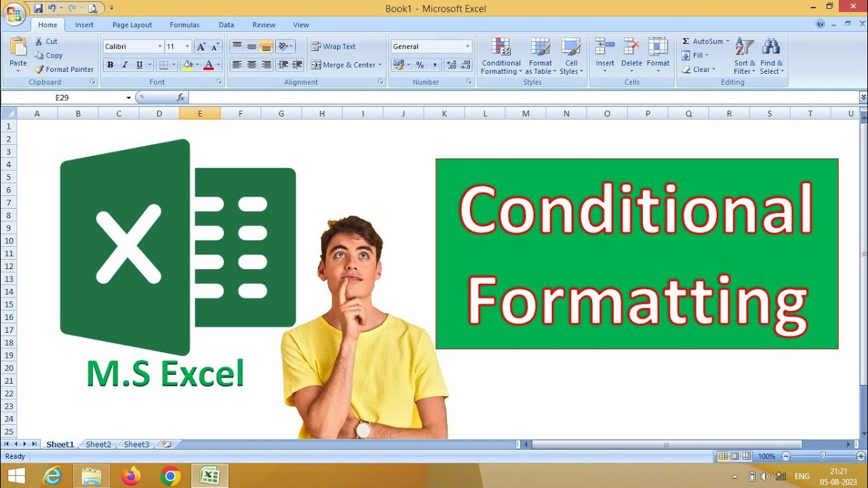Open the text Orientation options
The image size is (868, 488).
point(285,47)
